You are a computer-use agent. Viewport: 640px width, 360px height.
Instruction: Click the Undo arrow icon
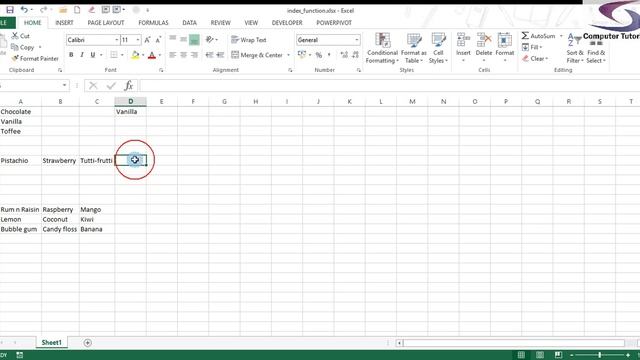(24, 9)
